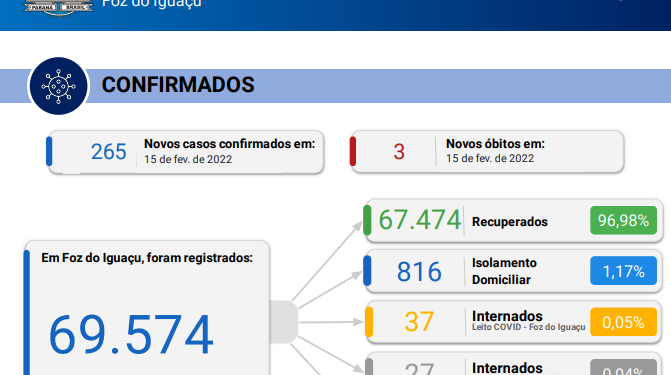Click the date under Novos casos confirmados
The height and width of the screenshot is (375, 671).
tap(188, 159)
